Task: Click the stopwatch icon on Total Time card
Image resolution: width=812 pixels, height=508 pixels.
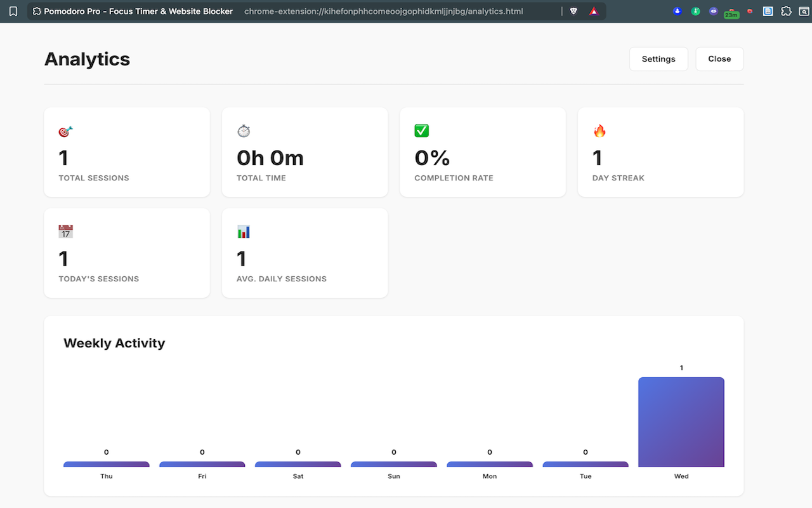Action: tap(244, 131)
